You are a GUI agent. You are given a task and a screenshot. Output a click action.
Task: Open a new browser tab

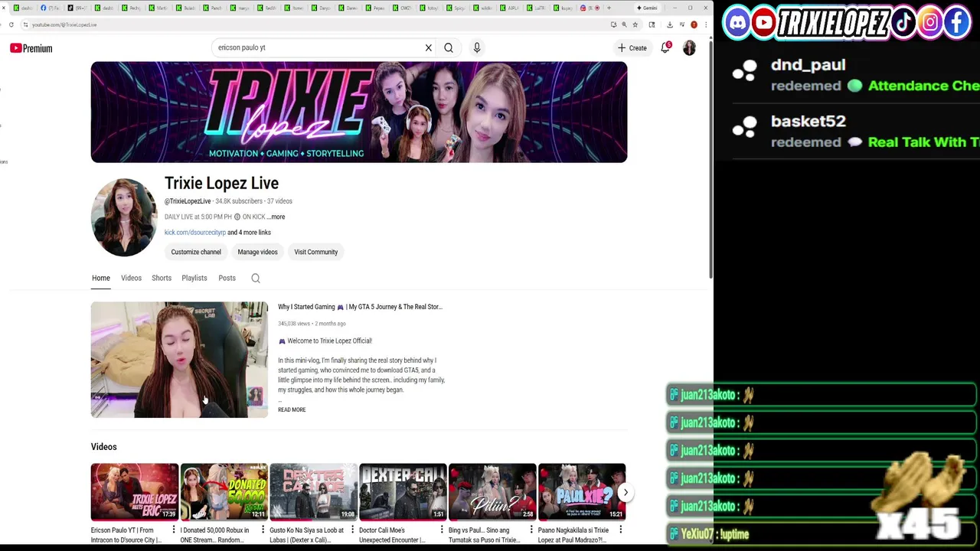pos(609,8)
